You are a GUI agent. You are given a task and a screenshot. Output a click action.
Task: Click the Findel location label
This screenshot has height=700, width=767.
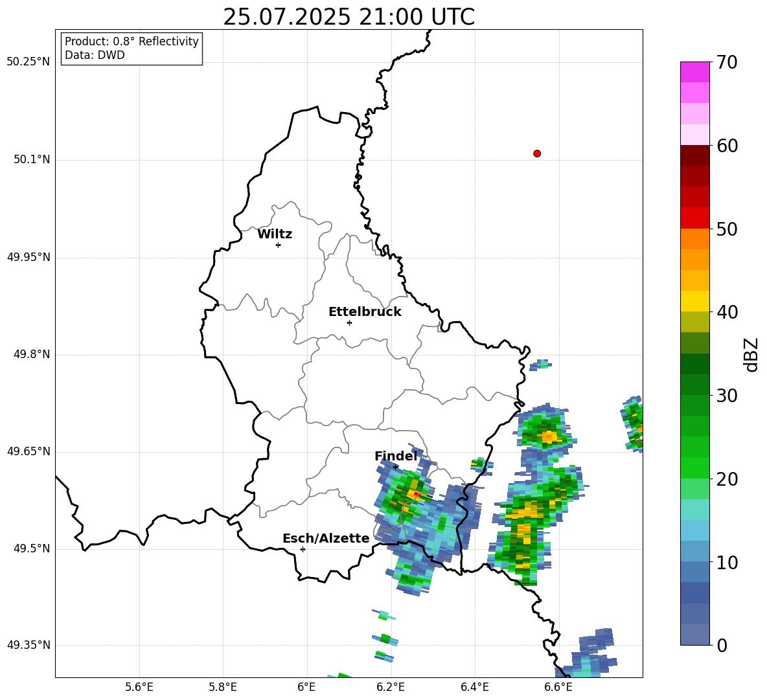(396, 456)
